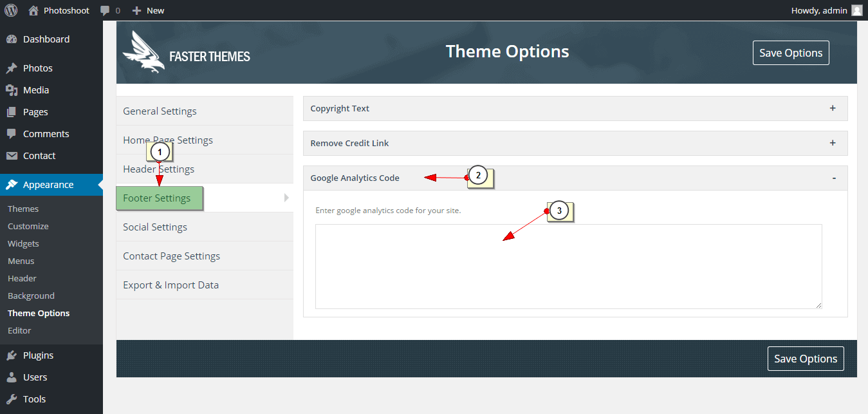Click the resize grip of the analytics textarea
The image size is (868, 414).
818,305
